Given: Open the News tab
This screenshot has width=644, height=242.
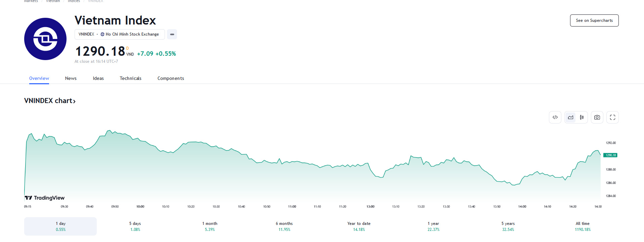Looking at the screenshot, I should click(x=71, y=78).
